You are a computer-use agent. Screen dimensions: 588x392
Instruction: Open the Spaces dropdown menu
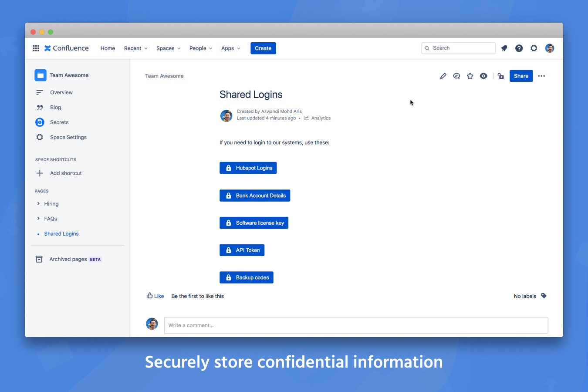[169, 48]
